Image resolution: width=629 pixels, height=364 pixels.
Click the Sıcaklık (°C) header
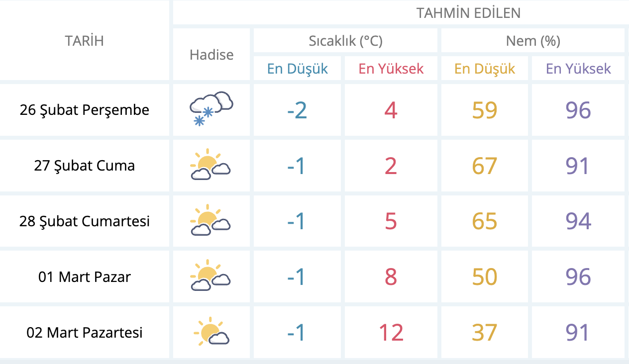tap(346, 41)
